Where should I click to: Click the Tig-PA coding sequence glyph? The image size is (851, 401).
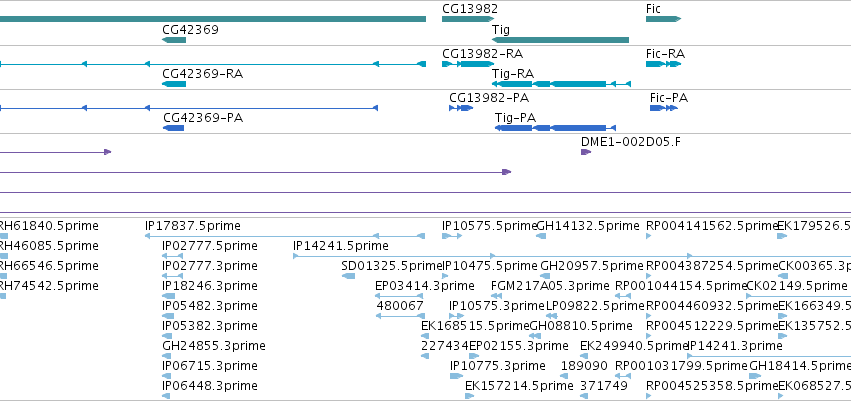coord(555,128)
